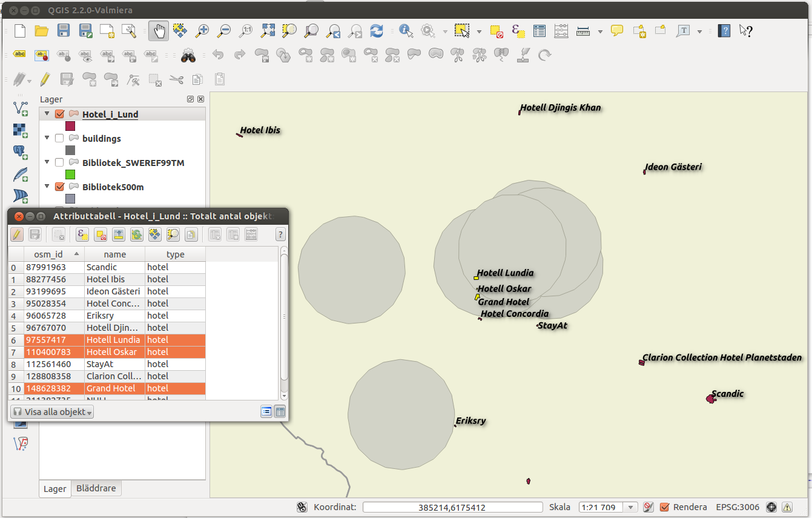Open attribute table from the main toolbar

540,31
